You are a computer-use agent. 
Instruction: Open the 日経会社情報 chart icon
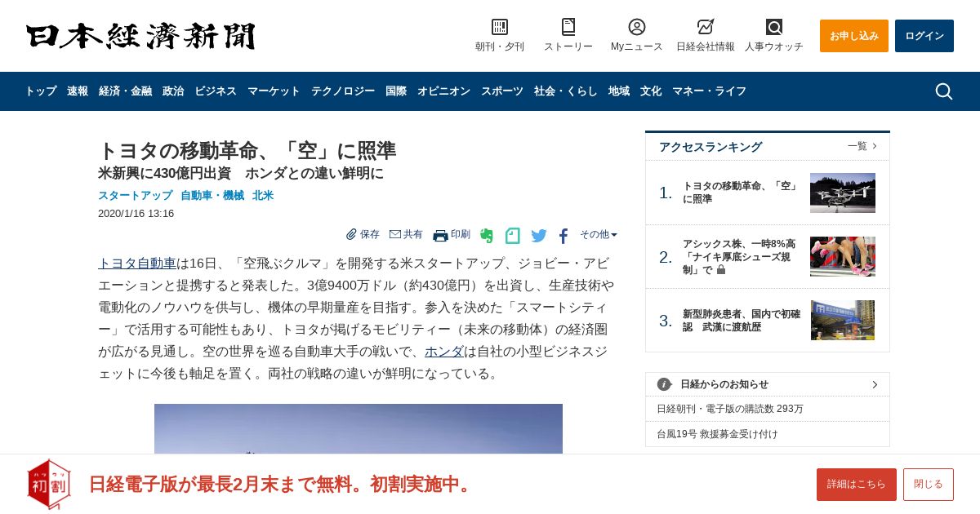tap(706, 27)
